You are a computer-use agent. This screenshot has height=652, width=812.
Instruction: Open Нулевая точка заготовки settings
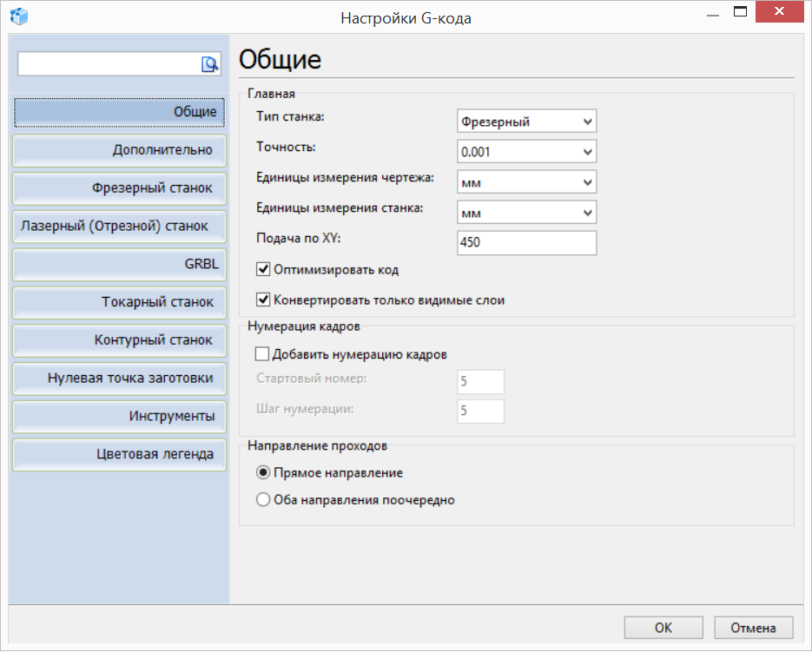click(x=119, y=379)
